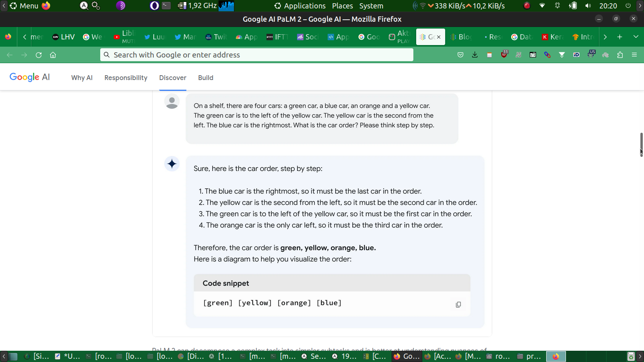Viewport: 644px width, 362px height.
Task: Open the notepad extension icon
Action: point(489,55)
